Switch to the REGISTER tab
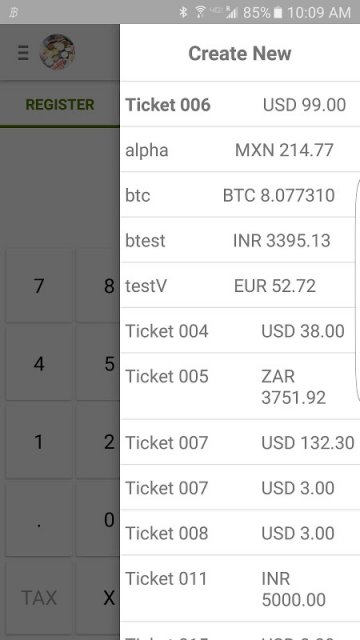The width and height of the screenshot is (360, 640). (x=60, y=104)
